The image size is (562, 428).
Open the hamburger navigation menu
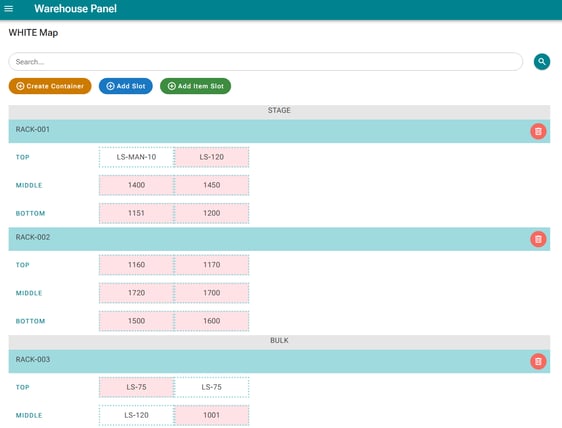pos(9,9)
